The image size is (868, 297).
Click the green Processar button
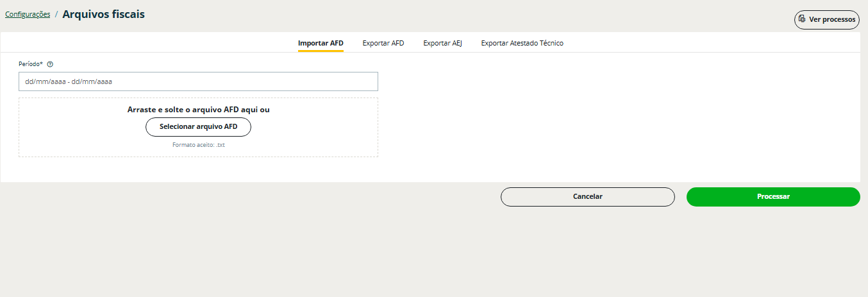pos(772,197)
